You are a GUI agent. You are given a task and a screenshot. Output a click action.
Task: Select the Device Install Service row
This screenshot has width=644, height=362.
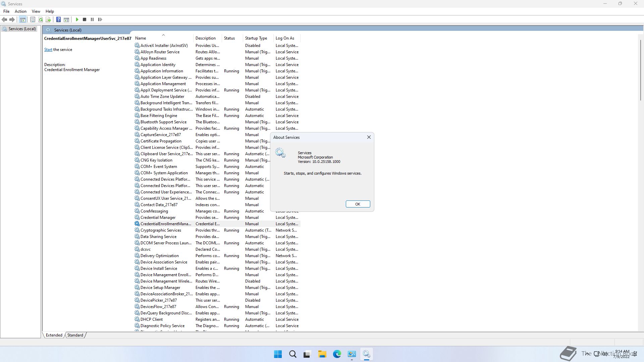coord(217,268)
